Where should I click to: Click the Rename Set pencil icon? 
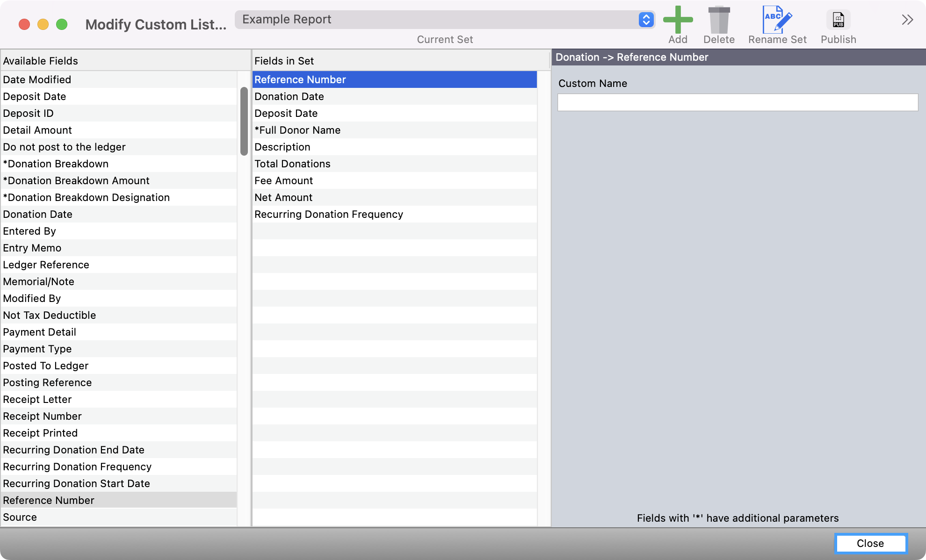coord(777,20)
